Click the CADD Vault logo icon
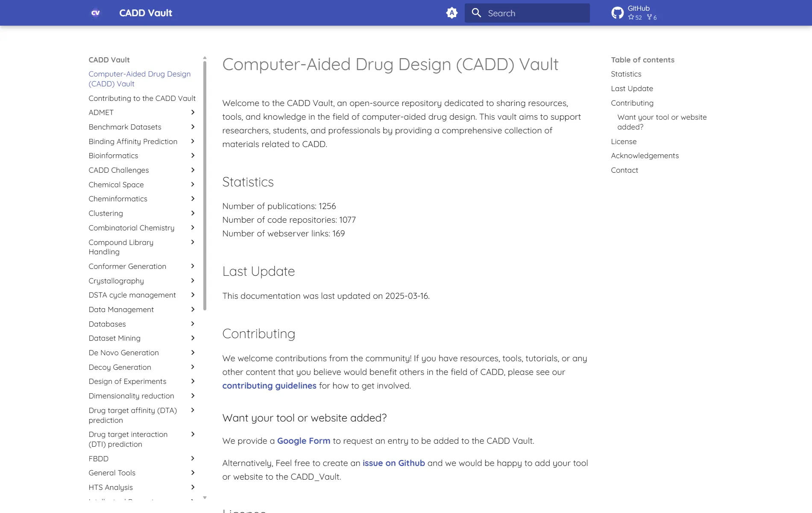Viewport: 812px width, 513px height. pyautogui.click(x=95, y=13)
